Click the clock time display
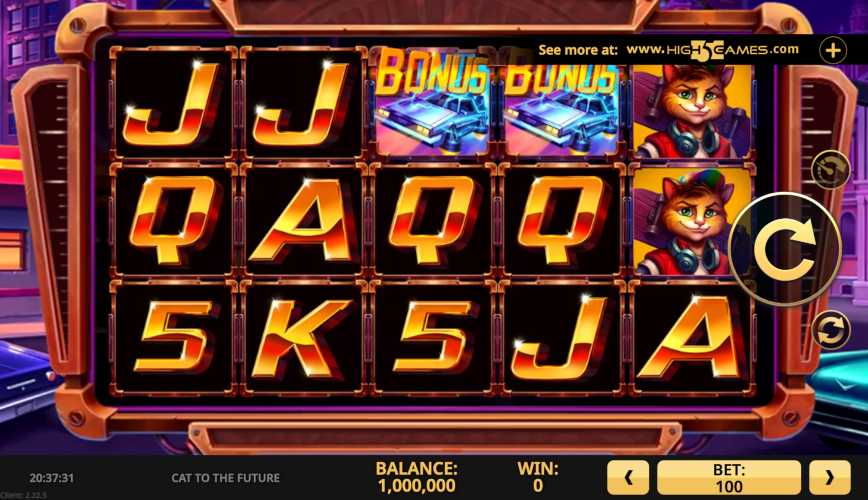This screenshot has height=500, width=868. tap(51, 478)
